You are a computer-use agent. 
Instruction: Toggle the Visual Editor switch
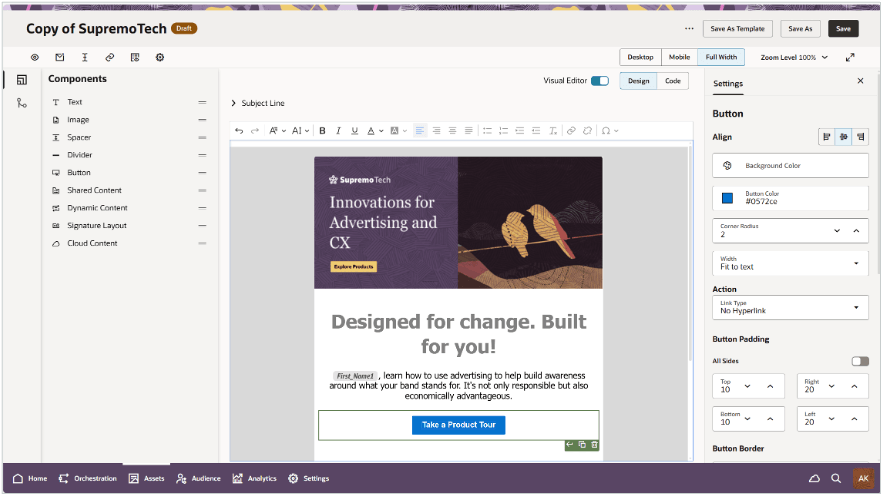600,81
